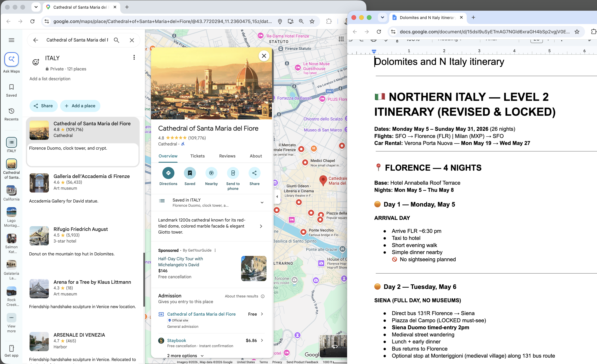Image resolution: width=597 pixels, height=364 pixels.
Task: Close the Cathedral place card
Action: pos(264,56)
